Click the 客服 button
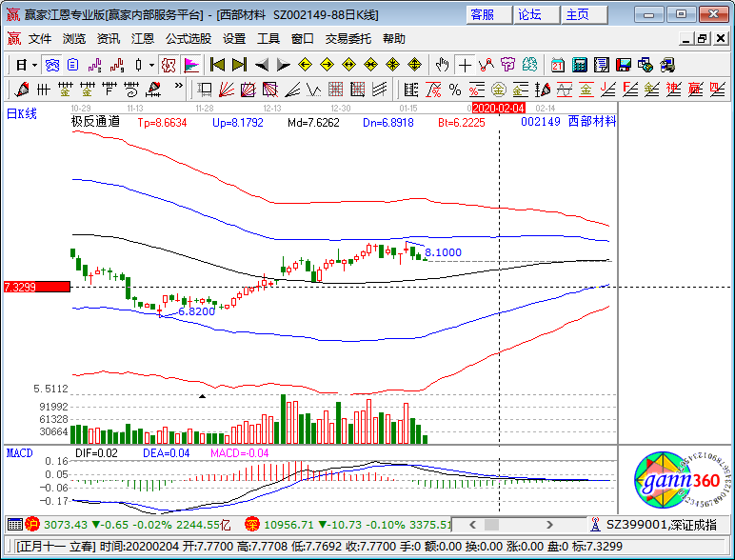Image resolution: width=735 pixels, height=560 pixels. pyautogui.click(x=488, y=14)
